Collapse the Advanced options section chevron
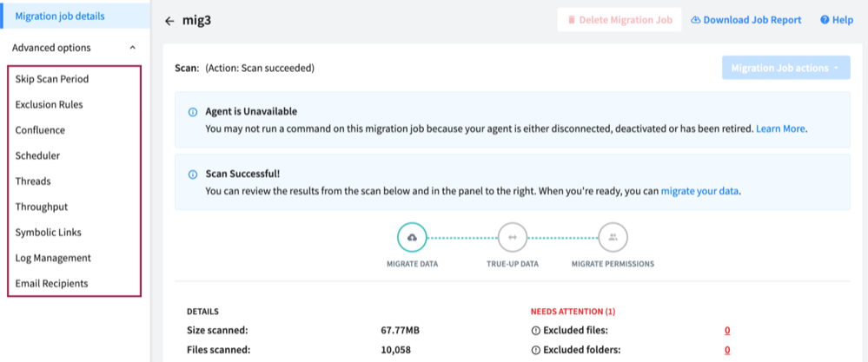868x362 pixels. tap(132, 48)
